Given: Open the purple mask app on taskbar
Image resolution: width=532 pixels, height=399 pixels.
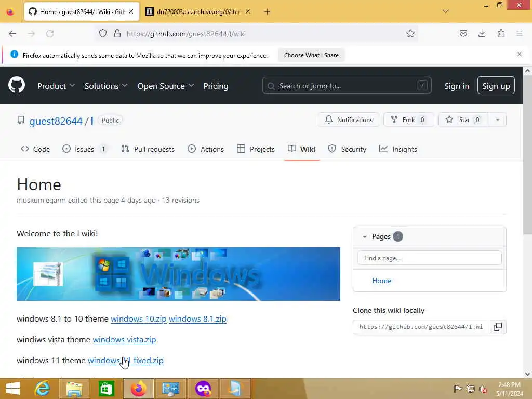Looking at the screenshot, I should point(203,389).
